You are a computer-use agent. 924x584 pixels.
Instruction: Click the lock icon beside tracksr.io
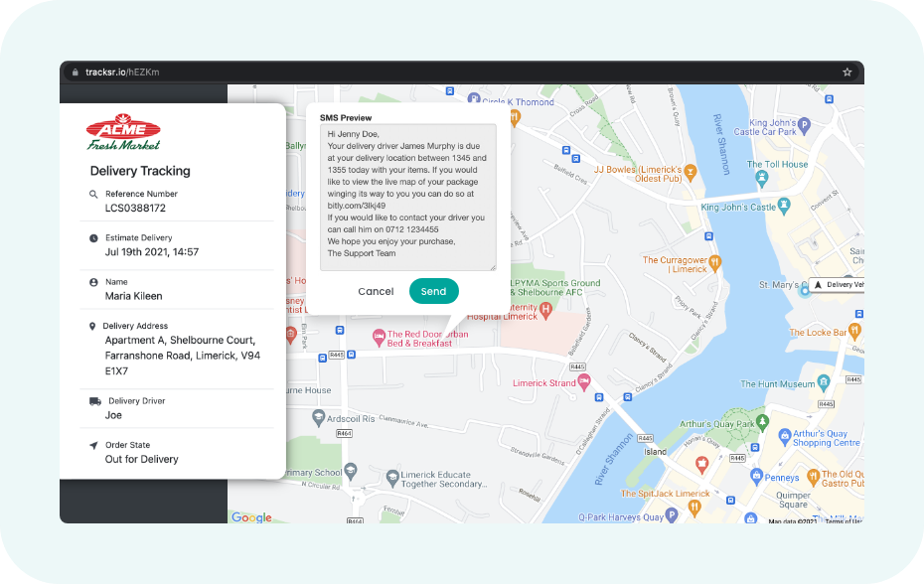[x=75, y=72]
